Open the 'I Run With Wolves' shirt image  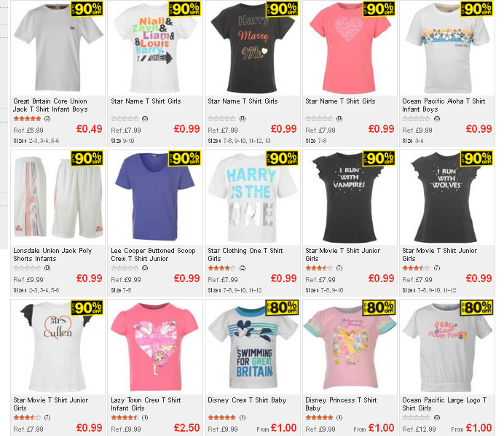click(447, 198)
